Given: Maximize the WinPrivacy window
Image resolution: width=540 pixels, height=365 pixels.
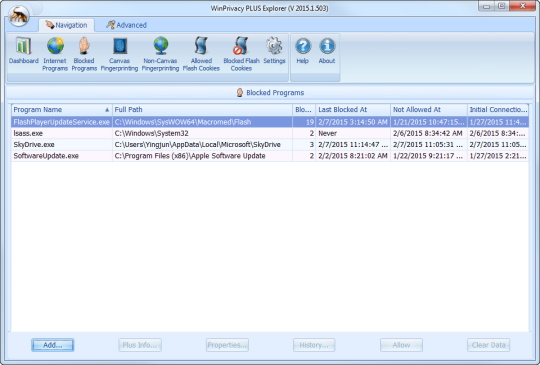Looking at the screenshot, I should (x=501, y=6).
